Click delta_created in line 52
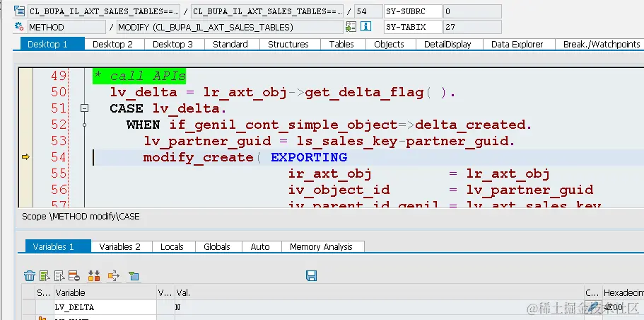644x320 pixels. 469,125
